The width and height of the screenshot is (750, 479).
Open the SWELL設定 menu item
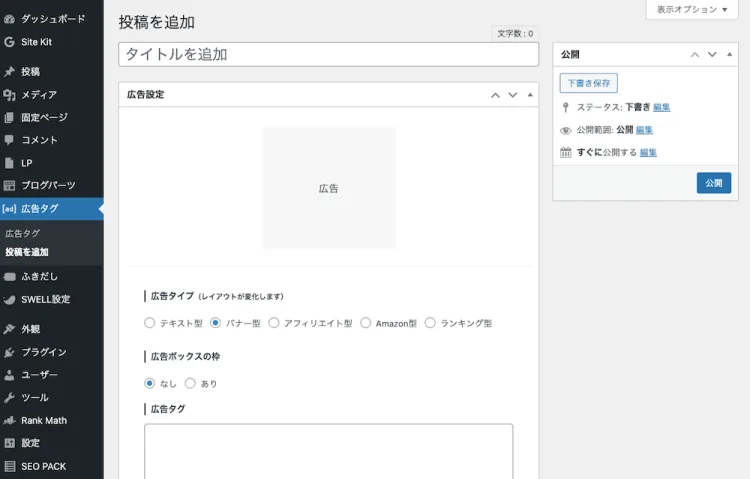tap(52, 300)
